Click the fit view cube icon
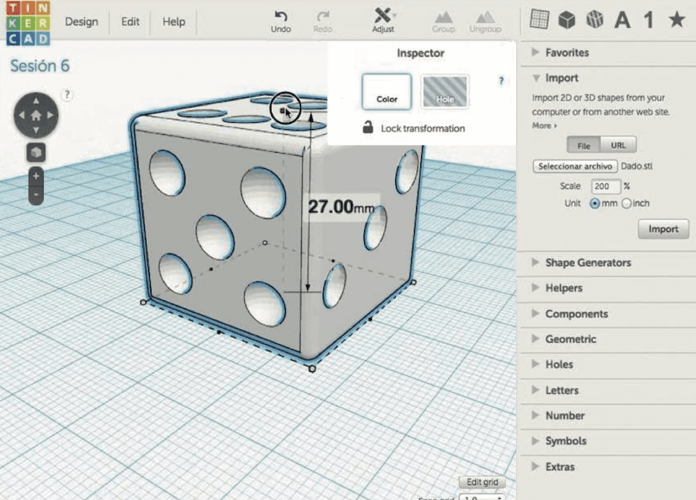 [x=36, y=153]
